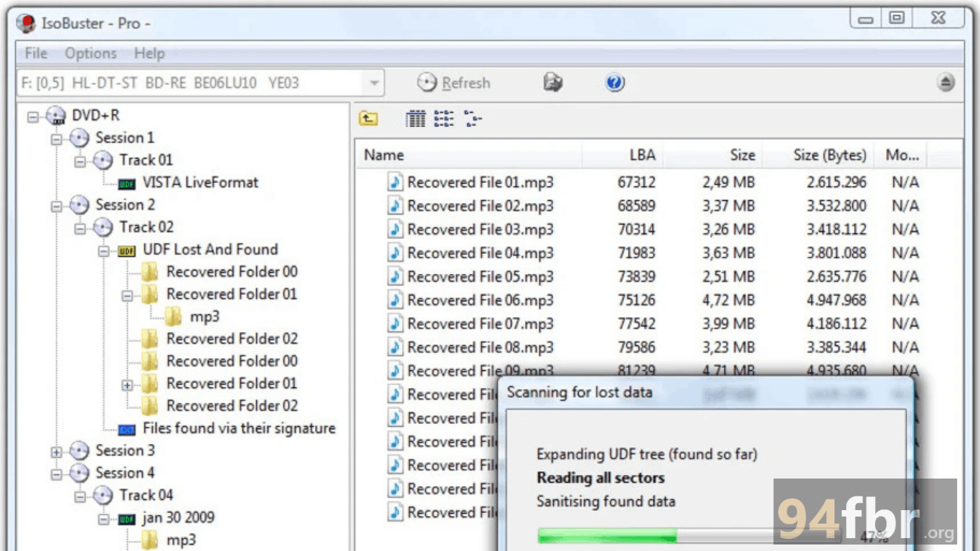Open the File menu
Image resolution: width=980 pixels, height=551 pixels.
(x=36, y=53)
